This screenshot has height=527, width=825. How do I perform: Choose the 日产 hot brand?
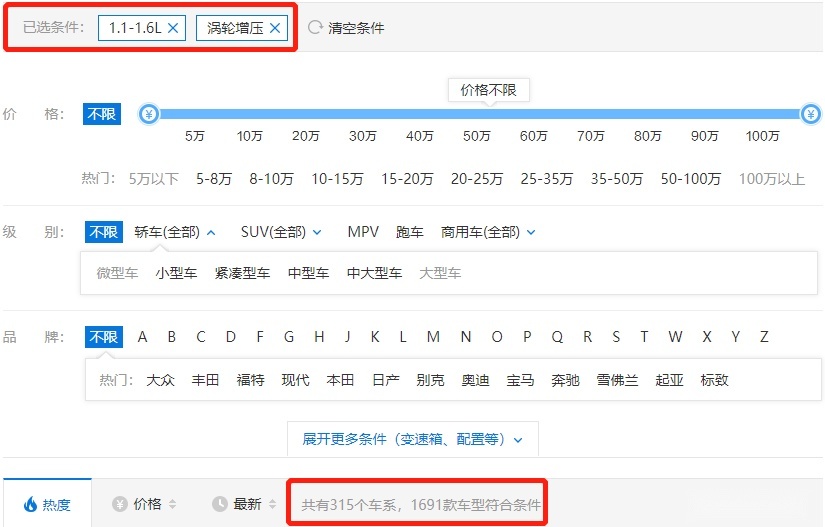point(386,380)
